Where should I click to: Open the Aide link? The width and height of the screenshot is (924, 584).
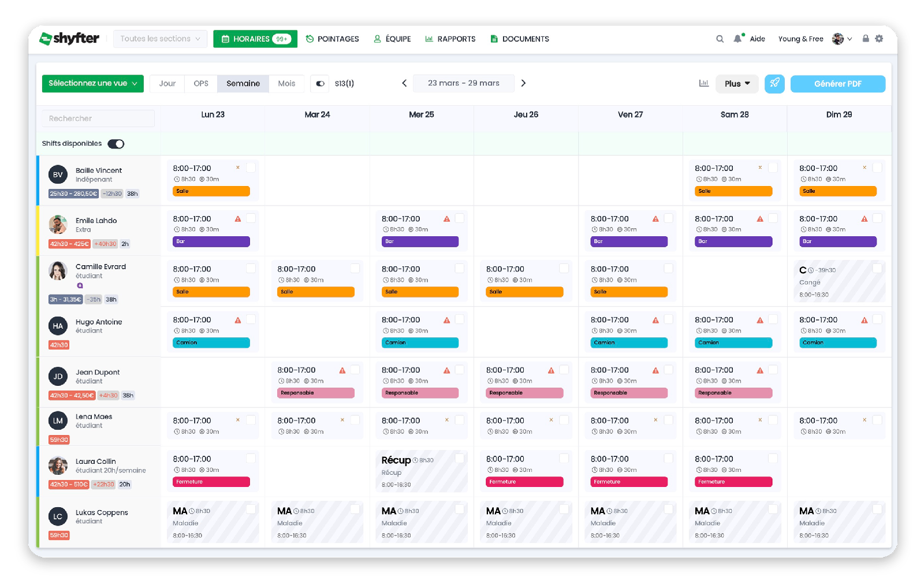tap(757, 39)
